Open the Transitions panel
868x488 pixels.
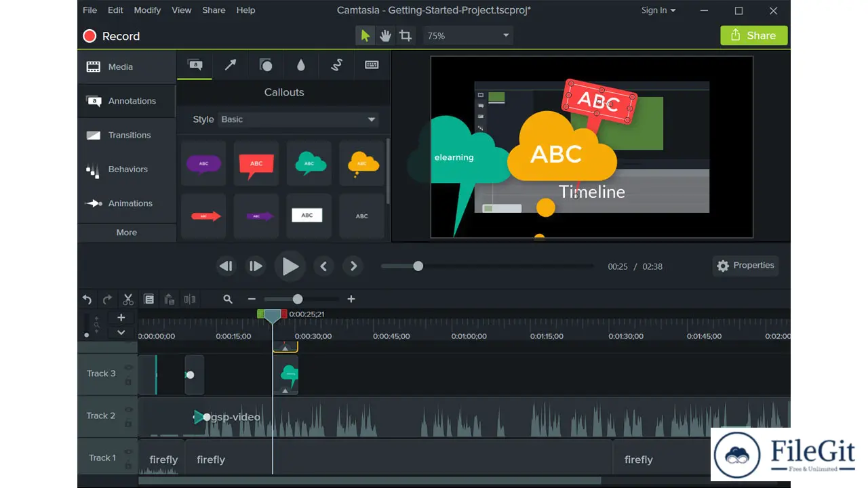[x=127, y=135]
